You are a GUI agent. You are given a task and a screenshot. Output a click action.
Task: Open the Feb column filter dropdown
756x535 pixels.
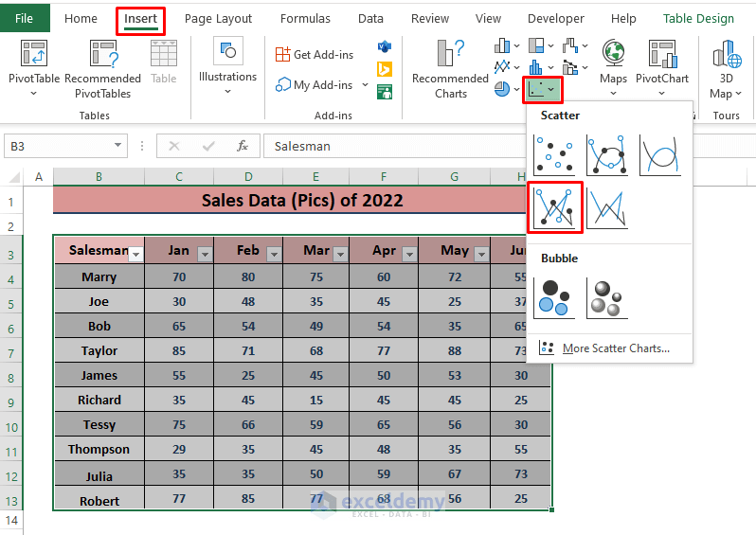(x=275, y=254)
